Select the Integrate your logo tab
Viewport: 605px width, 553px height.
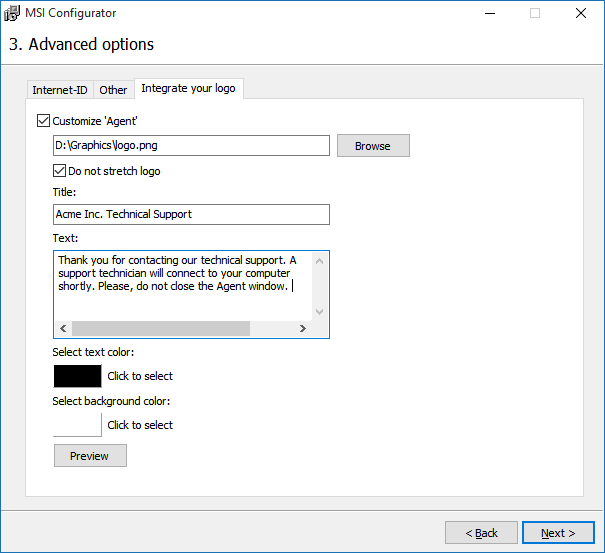(189, 89)
